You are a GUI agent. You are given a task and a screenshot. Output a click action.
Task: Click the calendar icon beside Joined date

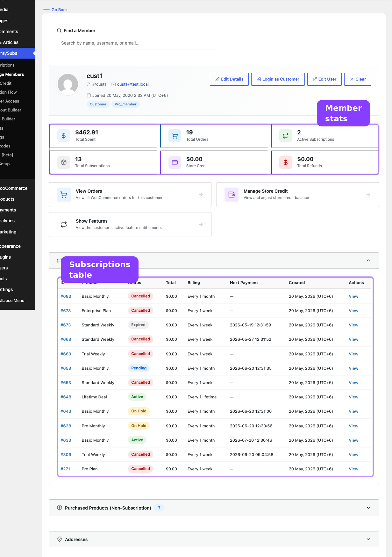click(x=89, y=95)
